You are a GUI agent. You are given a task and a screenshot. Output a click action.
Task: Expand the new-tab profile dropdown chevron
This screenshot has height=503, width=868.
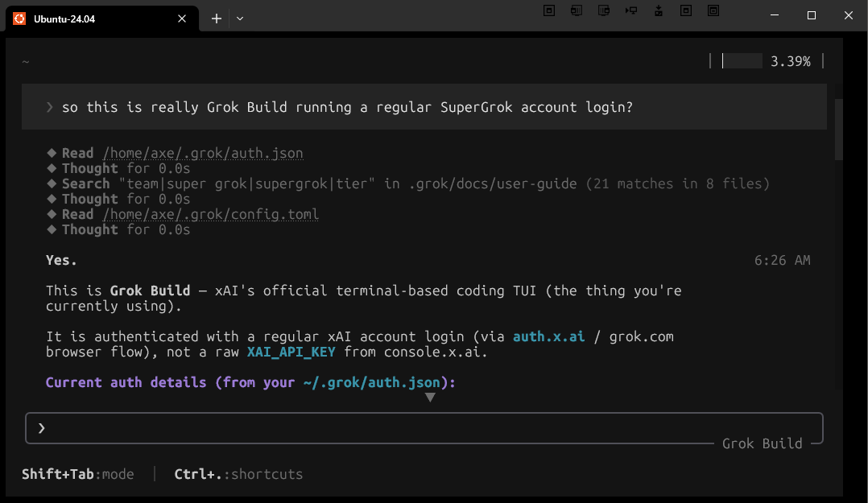(240, 19)
